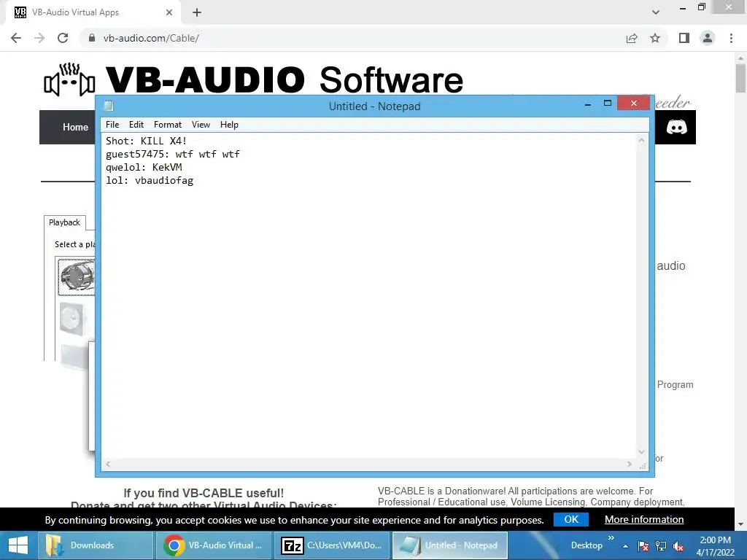This screenshot has height=560, width=747.
Task: Open the Notepad Edit menu
Action: (x=136, y=125)
